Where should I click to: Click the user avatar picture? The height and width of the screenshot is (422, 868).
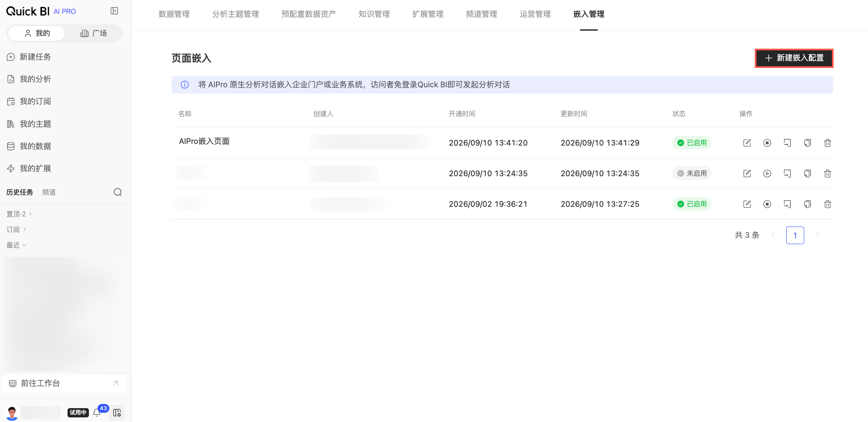tap(12, 413)
